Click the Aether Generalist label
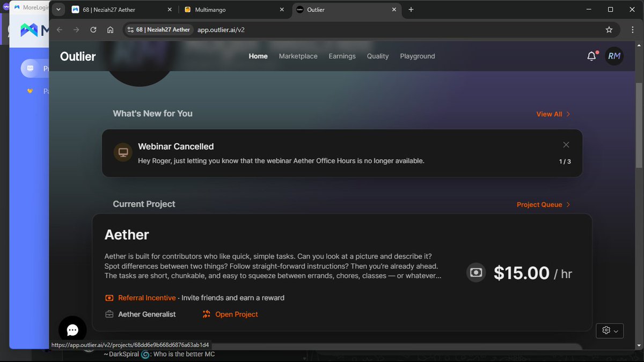Viewport: 644px width, 362px height. pos(147,314)
